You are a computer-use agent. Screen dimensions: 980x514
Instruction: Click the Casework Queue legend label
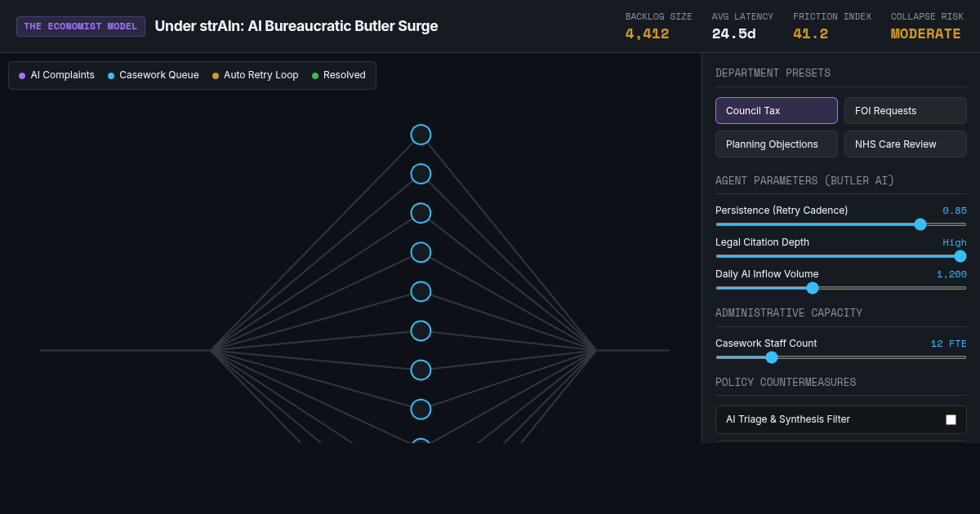(x=159, y=75)
